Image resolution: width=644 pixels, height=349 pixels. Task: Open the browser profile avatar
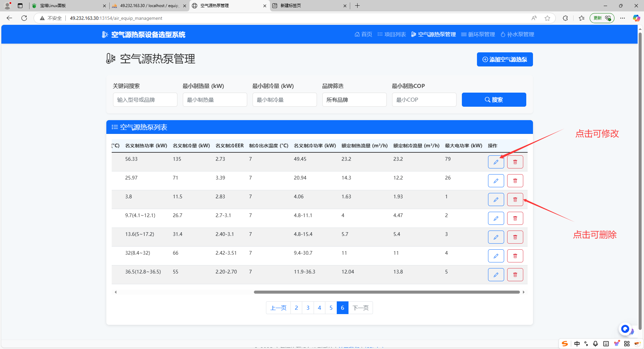(7, 6)
